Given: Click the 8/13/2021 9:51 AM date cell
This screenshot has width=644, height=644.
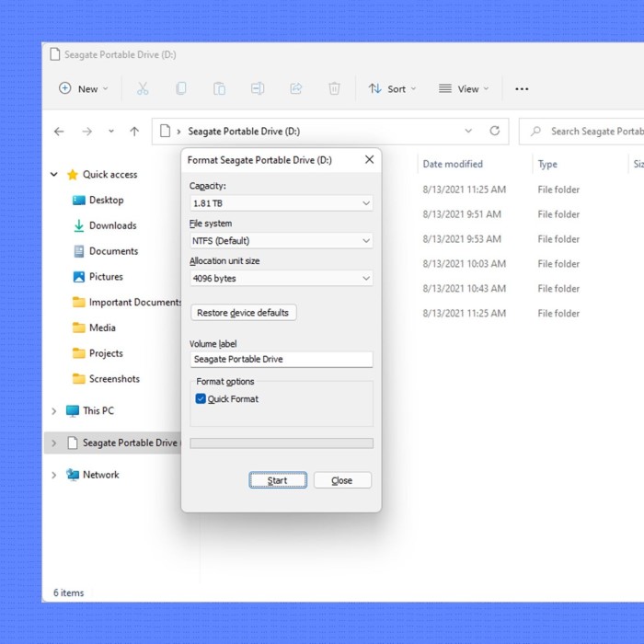Looking at the screenshot, I should [x=462, y=214].
